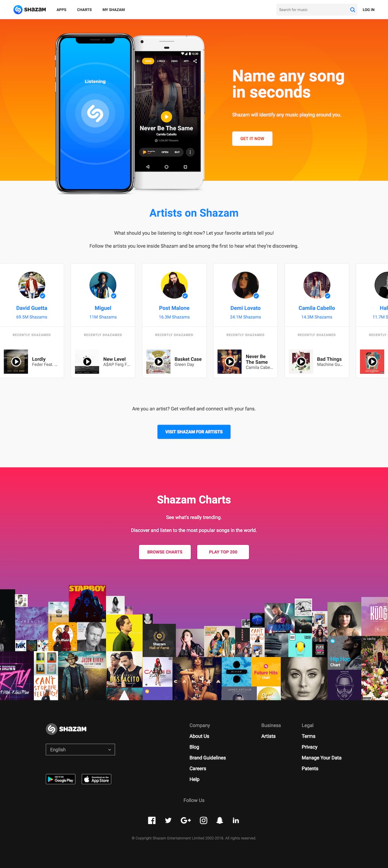The image size is (388, 868).
Task: Open Post Malone's profile picture
Action: tap(174, 285)
